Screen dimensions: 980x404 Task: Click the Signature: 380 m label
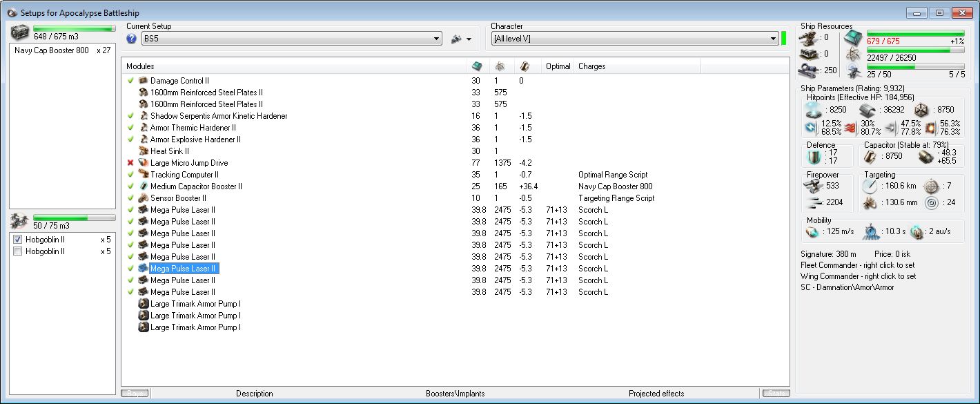pos(828,254)
